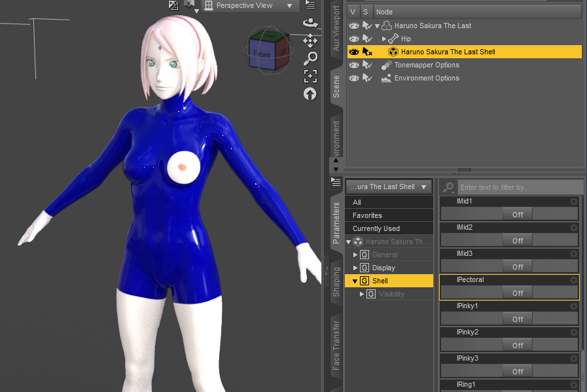The height and width of the screenshot is (392, 587).
Task: Select the Environment Options row
Action: click(x=464, y=78)
